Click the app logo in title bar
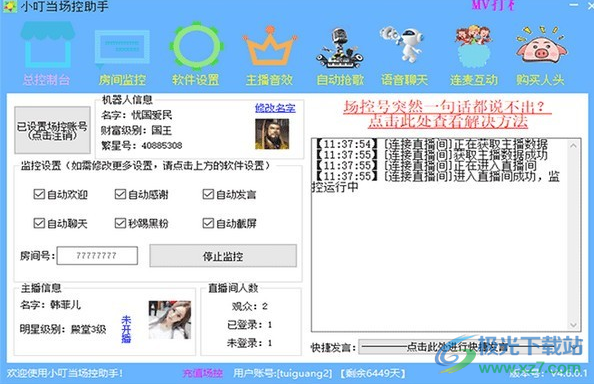This screenshot has height=384, width=594. pyautogui.click(x=9, y=6)
